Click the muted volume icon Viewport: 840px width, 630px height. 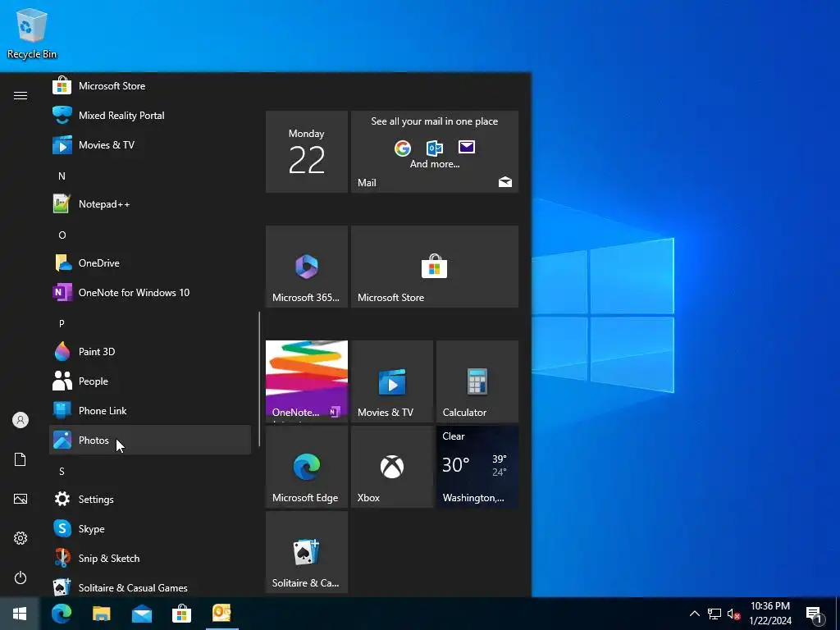(x=733, y=614)
